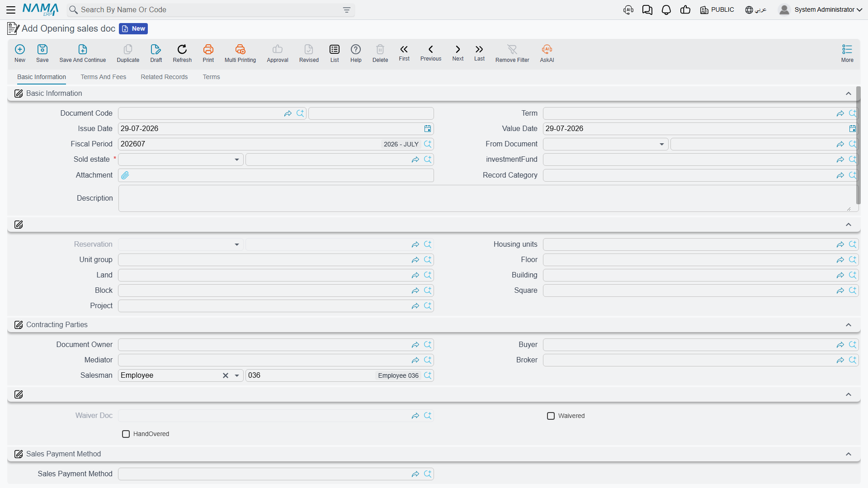The height and width of the screenshot is (488, 868).
Task: Refresh the current record
Action: coord(182,53)
